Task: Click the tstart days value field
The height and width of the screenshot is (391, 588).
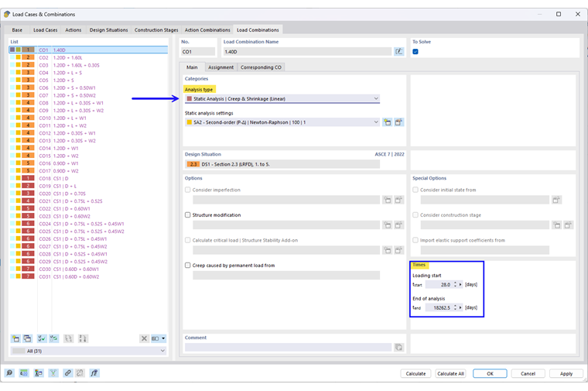Action: pyautogui.click(x=439, y=284)
